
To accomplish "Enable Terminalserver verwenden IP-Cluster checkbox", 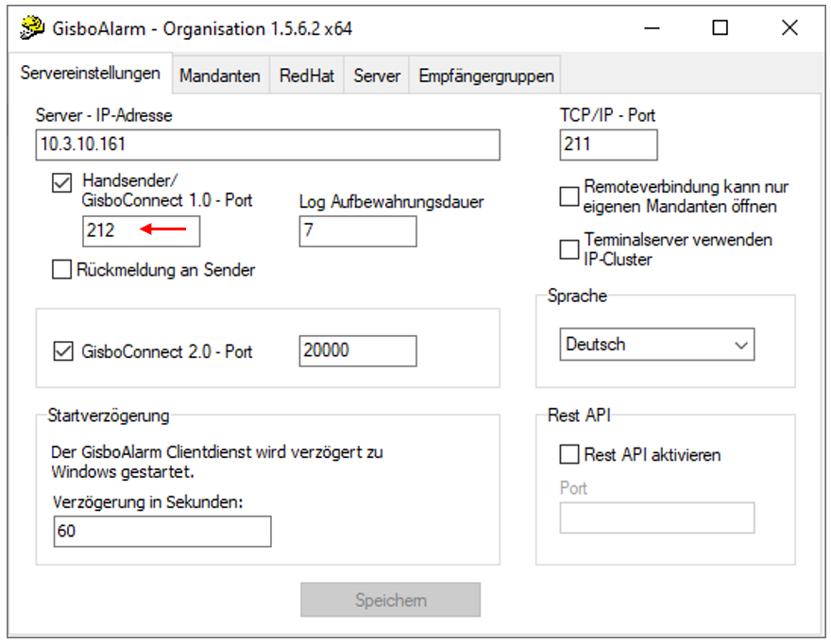I will [569, 249].
